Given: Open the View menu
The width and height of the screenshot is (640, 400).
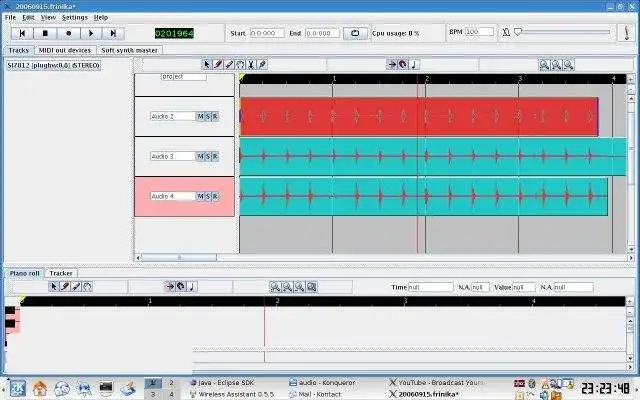Looking at the screenshot, I should tap(48, 18).
